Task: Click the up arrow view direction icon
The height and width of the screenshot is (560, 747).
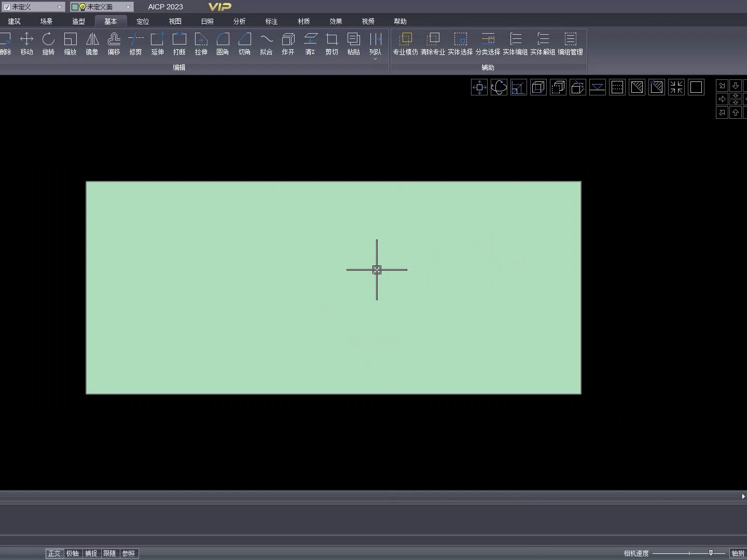Action: pos(736,113)
